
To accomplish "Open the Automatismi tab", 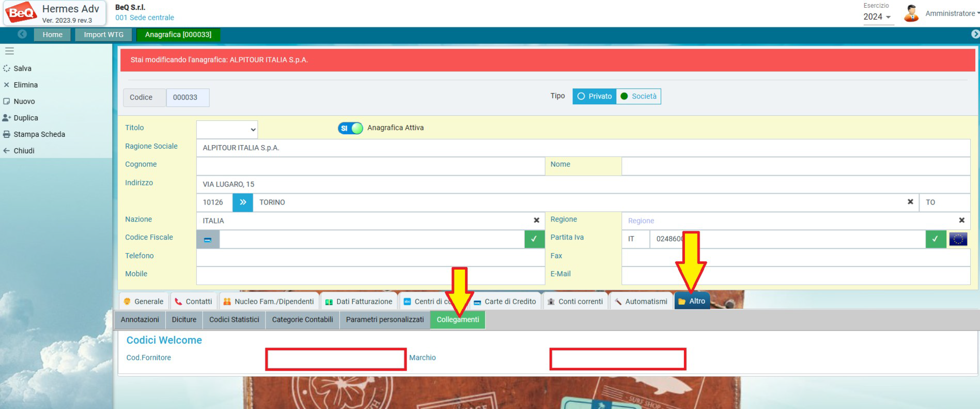I will click(641, 302).
